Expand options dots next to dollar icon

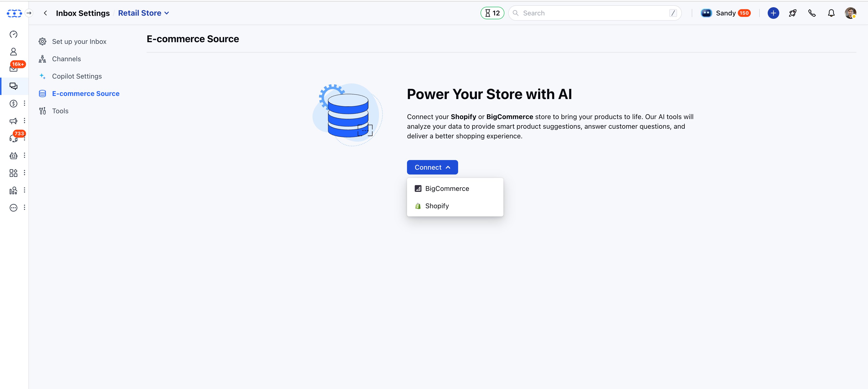pos(24,103)
